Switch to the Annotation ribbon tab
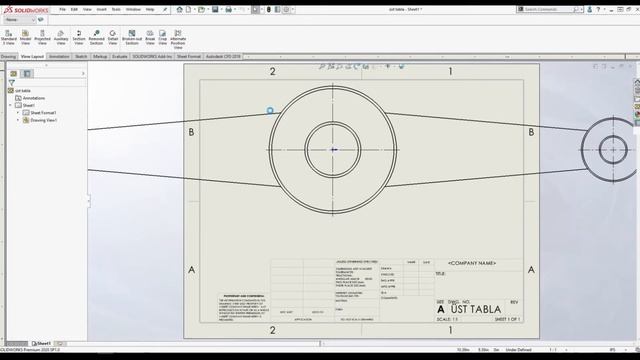This screenshot has width=640, height=360. pos(59,56)
